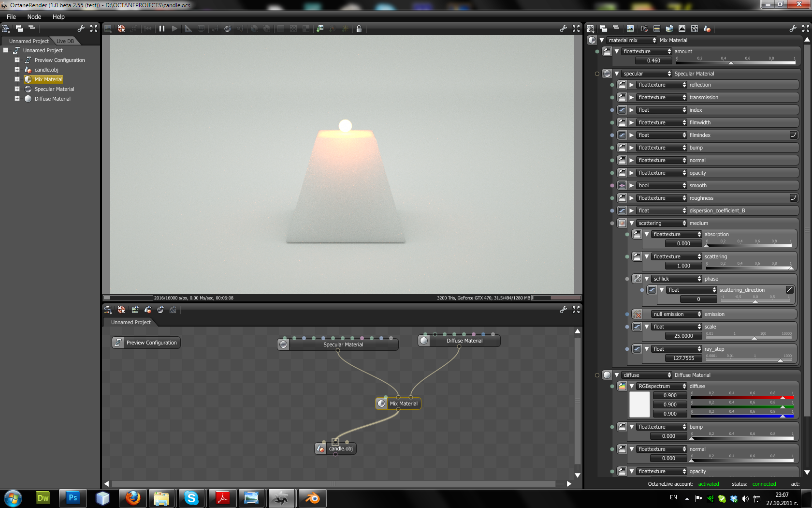Viewport: 812px width, 508px height.
Task: Open the Help menu
Action: [x=58, y=16]
